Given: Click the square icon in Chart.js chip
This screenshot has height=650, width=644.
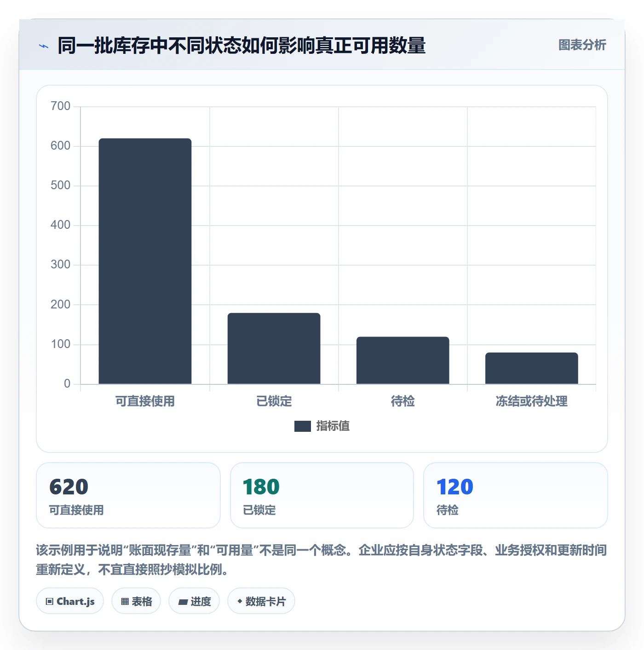Looking at the screenshot, I should click(x=50, y=602).
